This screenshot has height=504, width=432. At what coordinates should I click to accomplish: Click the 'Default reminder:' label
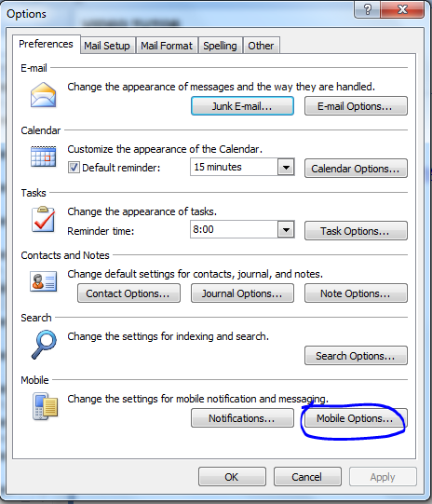pos(121,168)
